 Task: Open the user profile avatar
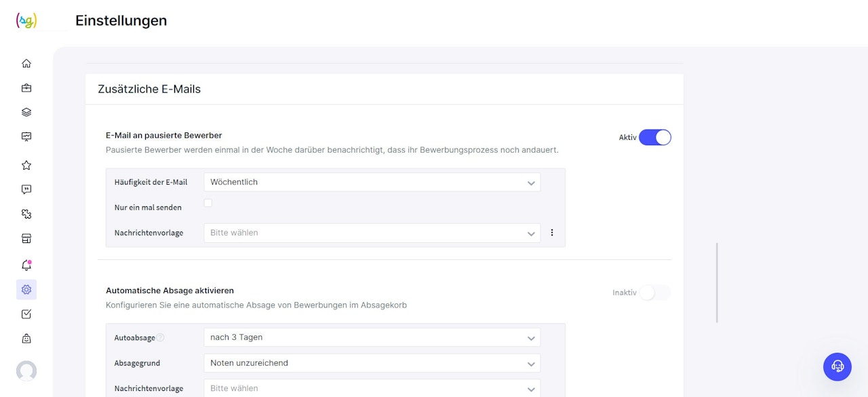(x=26, y=371)
